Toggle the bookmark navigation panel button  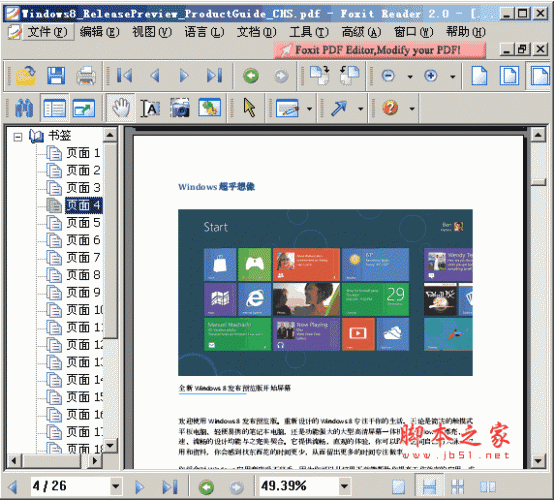click(54, 108)
